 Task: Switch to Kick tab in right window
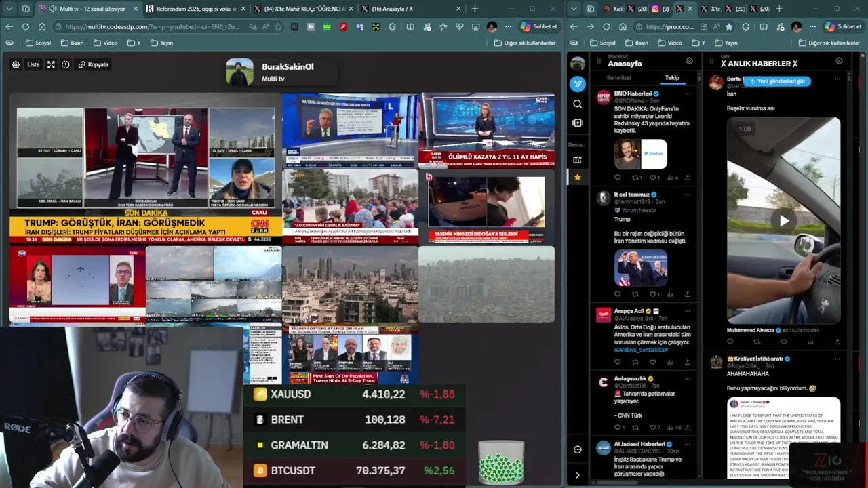tap(612, 9)
